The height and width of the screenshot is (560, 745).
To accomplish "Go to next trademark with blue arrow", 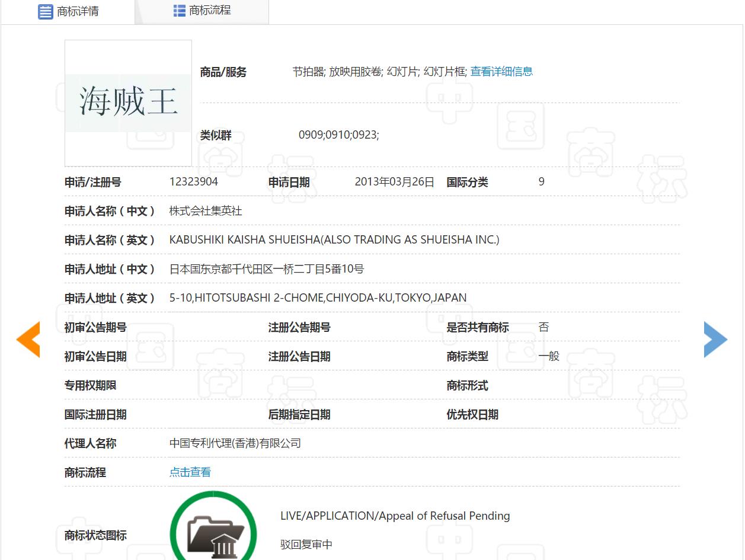I will (715, 340).
